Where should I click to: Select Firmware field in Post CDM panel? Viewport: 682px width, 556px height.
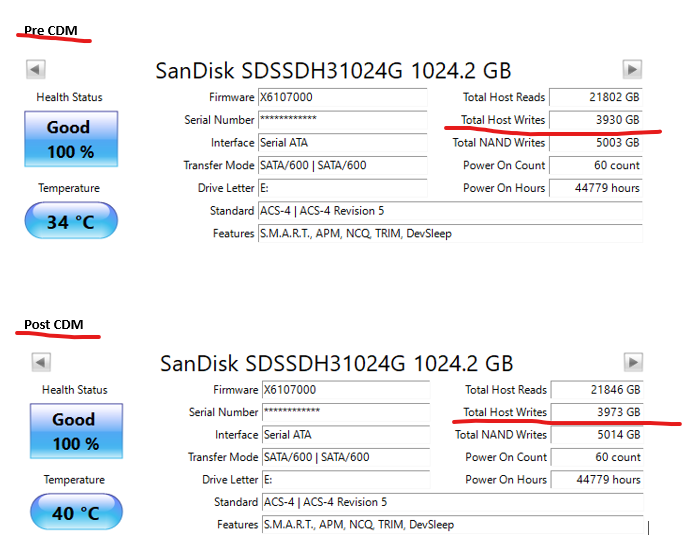tap(346, 389)
